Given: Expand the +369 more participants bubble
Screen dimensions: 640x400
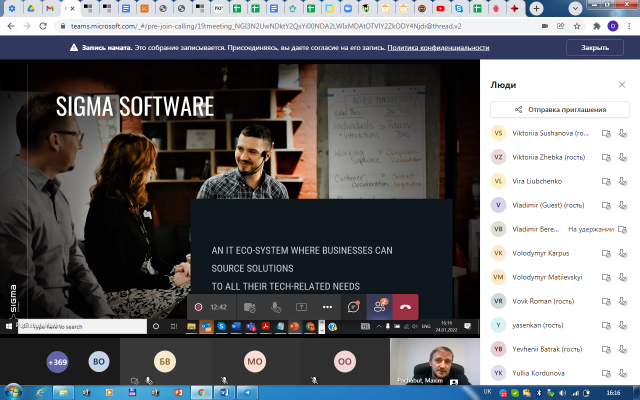Looking at the screenshot, I should pyautogui.click(x=57, y=362).
